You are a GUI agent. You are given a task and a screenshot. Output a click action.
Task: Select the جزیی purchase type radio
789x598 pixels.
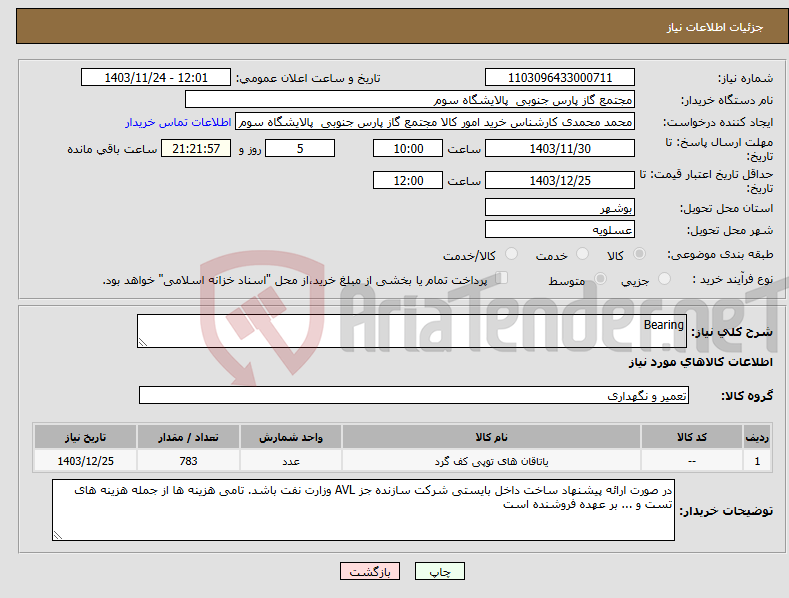(x=664, y=279)
